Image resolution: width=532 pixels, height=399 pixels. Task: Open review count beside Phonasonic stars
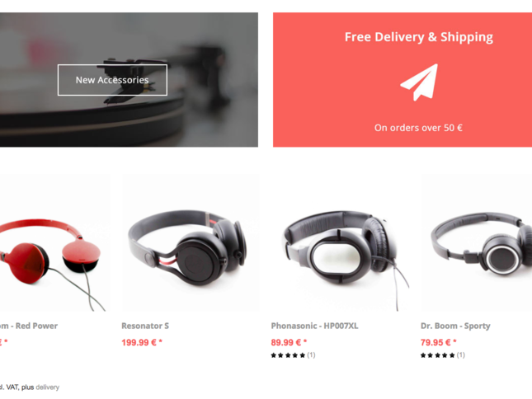[311, 355]
